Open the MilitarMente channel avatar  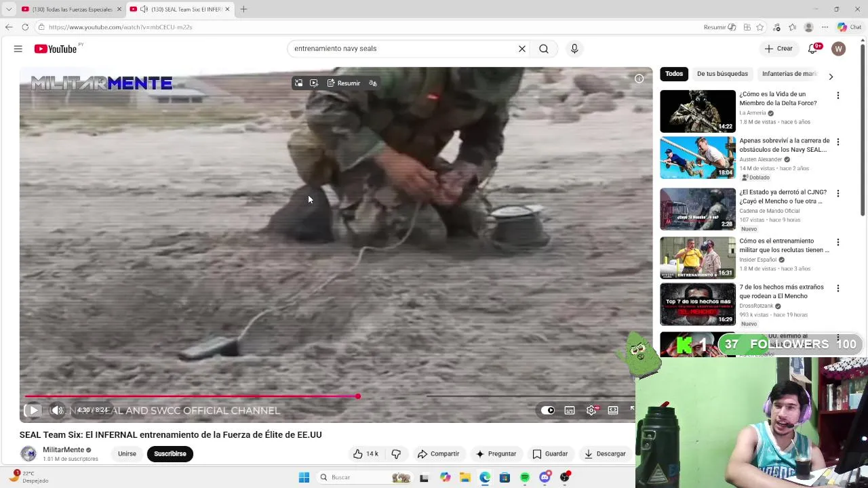click(x=28, y=454)
